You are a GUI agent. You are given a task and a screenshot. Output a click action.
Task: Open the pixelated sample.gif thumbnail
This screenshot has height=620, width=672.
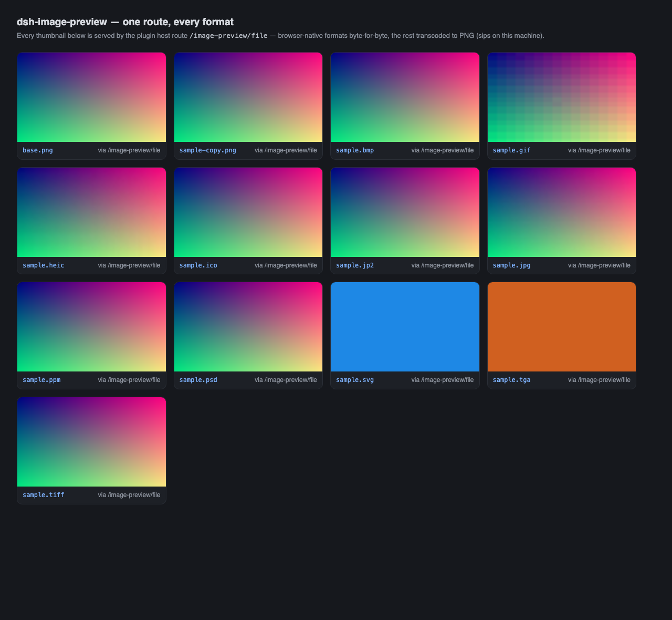pos(562,97)
